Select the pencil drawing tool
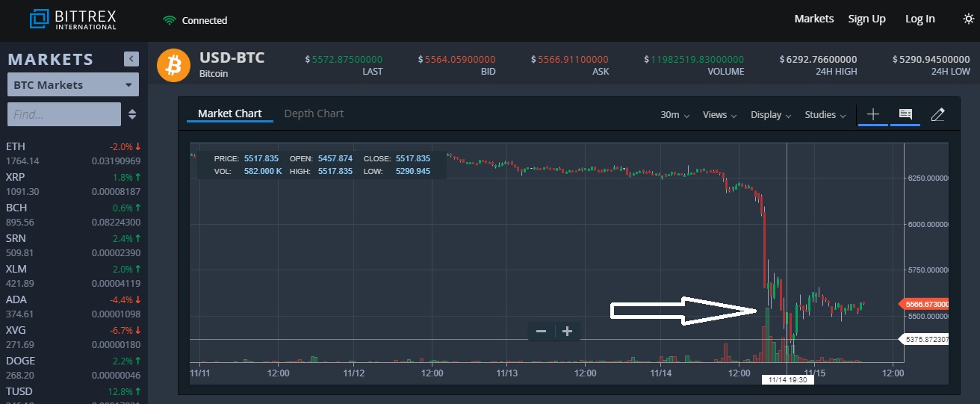The image size is (980, 404). pos(938,114)
